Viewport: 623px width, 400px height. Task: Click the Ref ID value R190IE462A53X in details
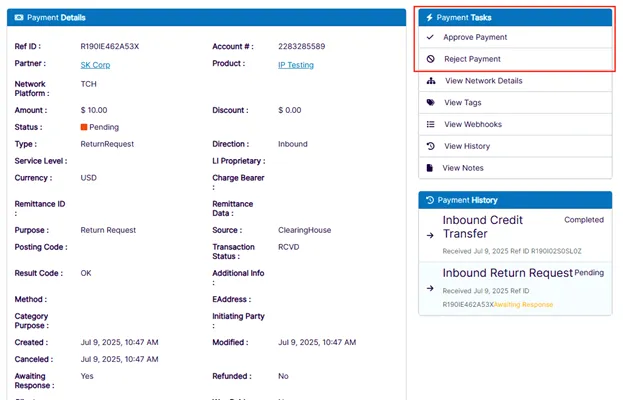110,46
